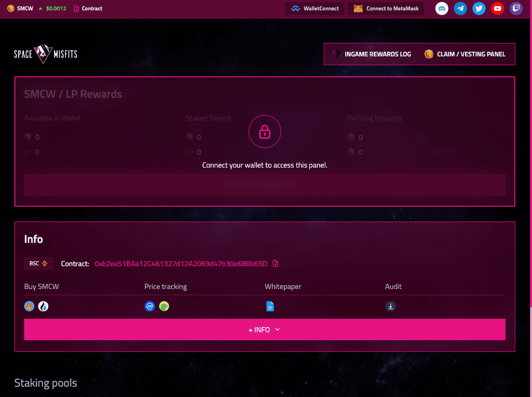This screenshot has width=532, height=397.
Task: Expand the + INFO section
Action: click(x=265, y=329)
